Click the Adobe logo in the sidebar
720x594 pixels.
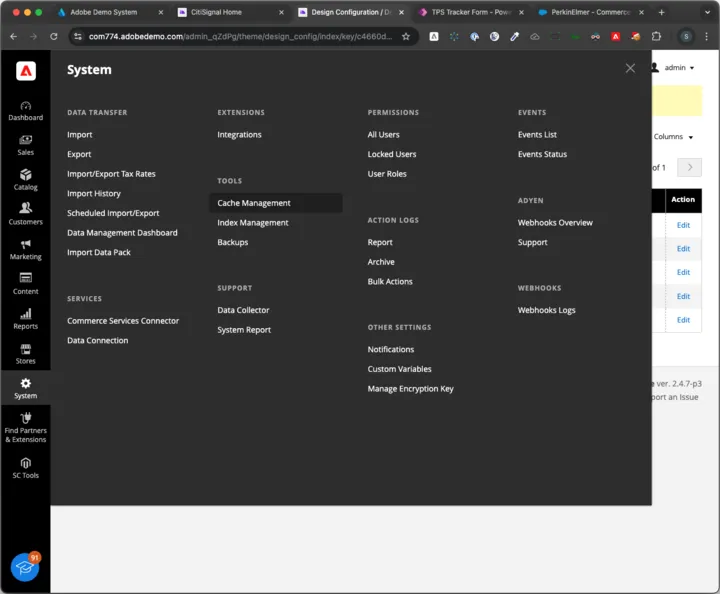pos(26,71)
